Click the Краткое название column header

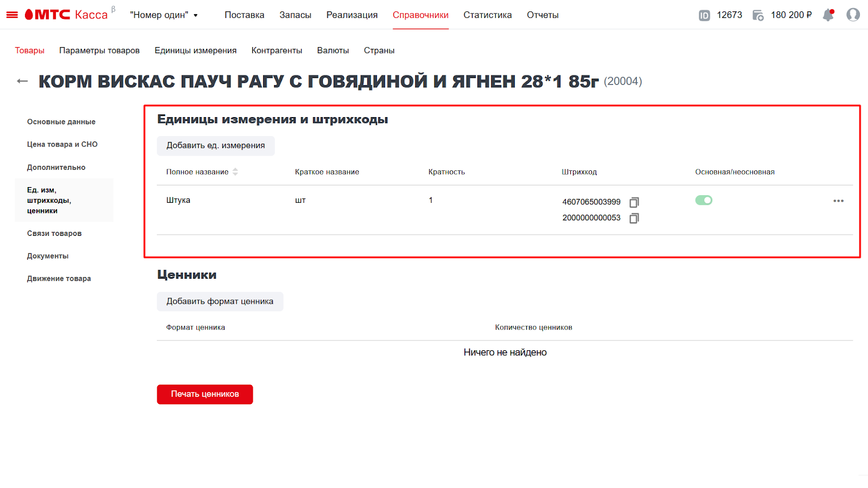tap(327, 172)
